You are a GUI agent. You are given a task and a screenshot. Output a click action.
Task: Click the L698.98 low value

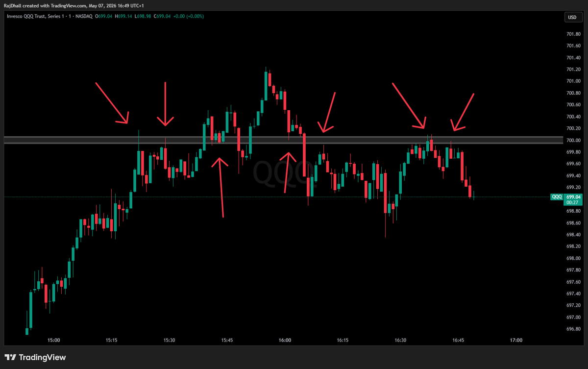[x=142, y=17]
